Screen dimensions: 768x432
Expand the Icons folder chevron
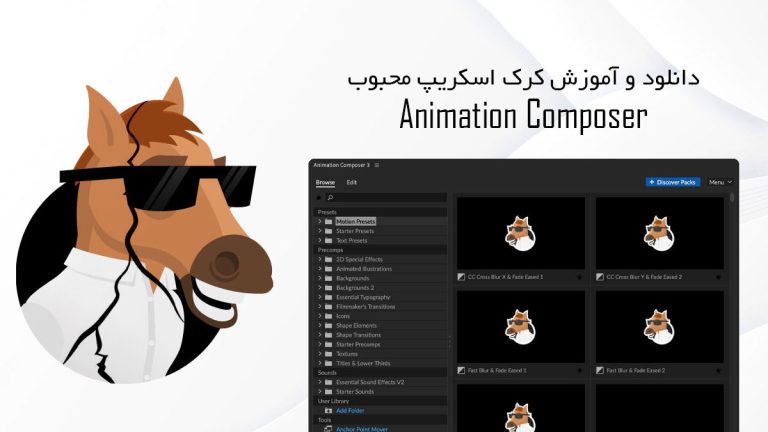pyautogui.click(x=320, y=316)
